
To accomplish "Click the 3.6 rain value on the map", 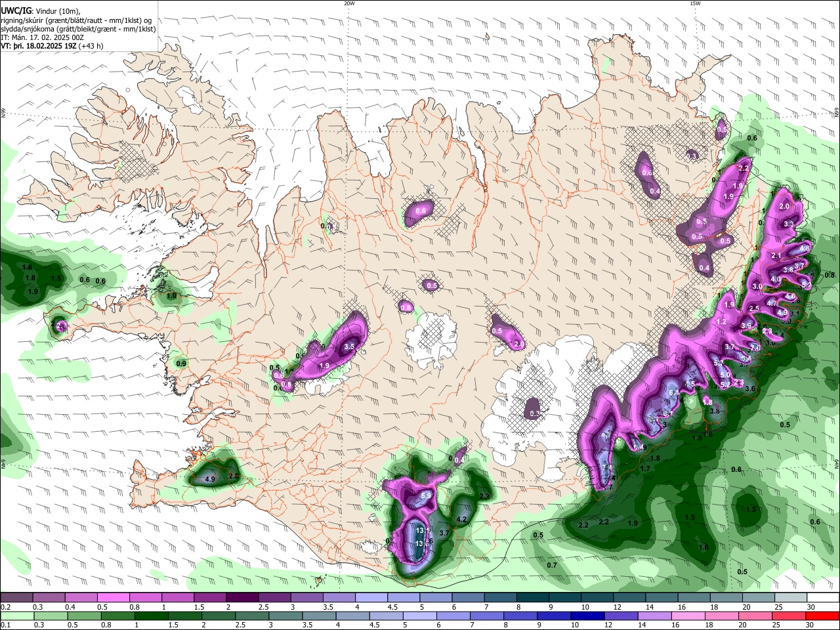I will coord(750,389).
